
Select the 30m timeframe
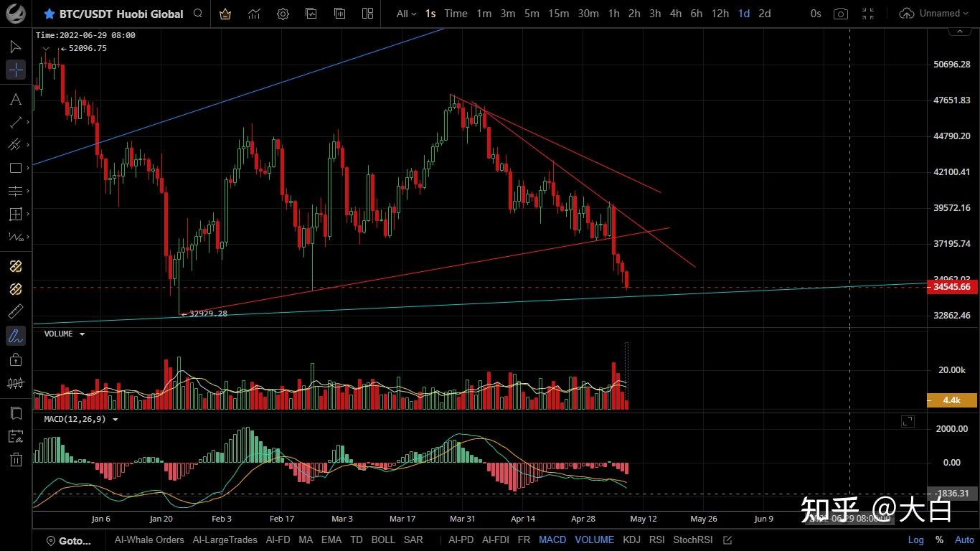coord(588,14)
